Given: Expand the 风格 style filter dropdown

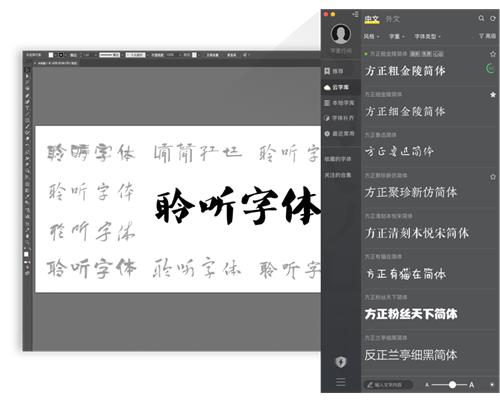Looking at the screenshot, I should (x=371, y=36).
